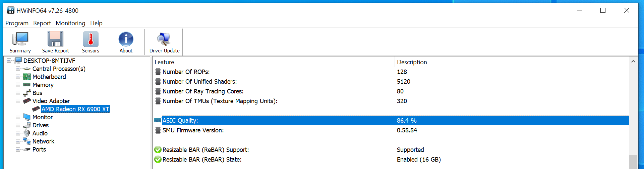
Task: Open the Program menu
Action: (x=17, y=23)
